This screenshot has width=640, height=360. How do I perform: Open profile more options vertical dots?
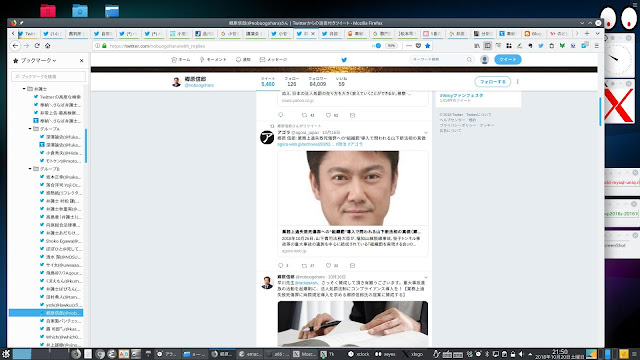pos(518,82)
